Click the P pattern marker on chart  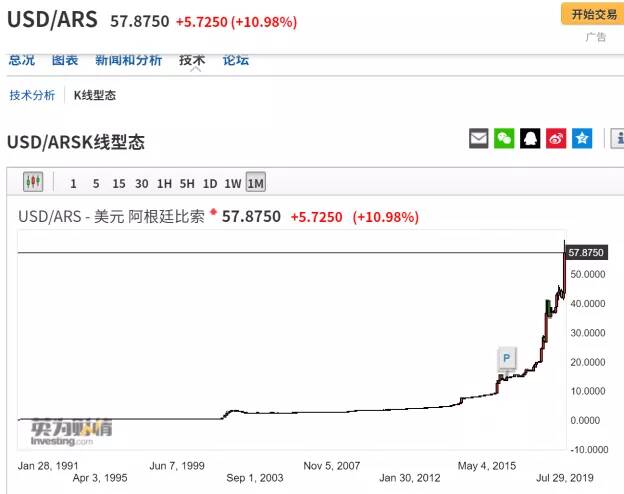click(x=507, y=358)
